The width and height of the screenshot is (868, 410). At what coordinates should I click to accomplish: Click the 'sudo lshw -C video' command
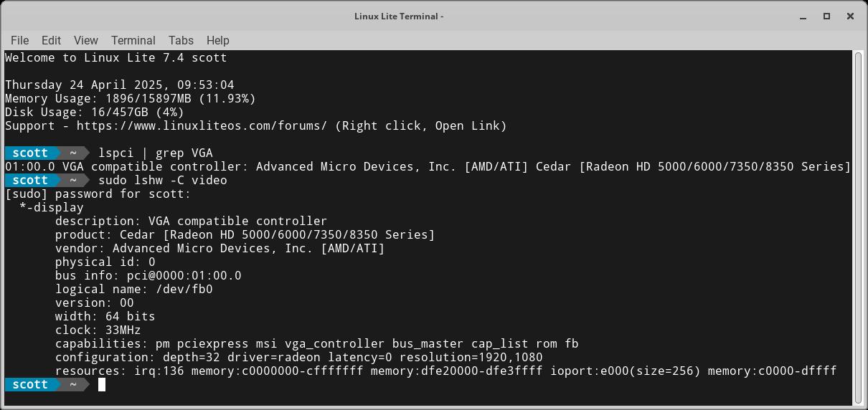(x=162, y=180)
